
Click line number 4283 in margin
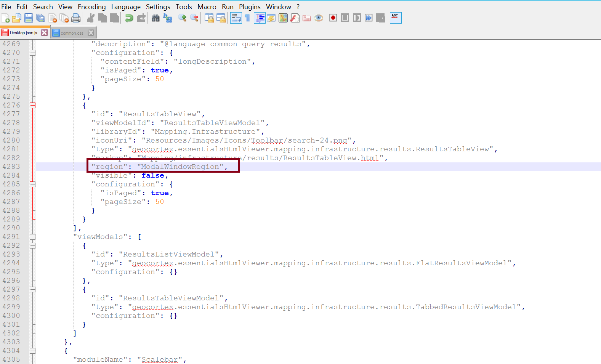click(11, 167)
